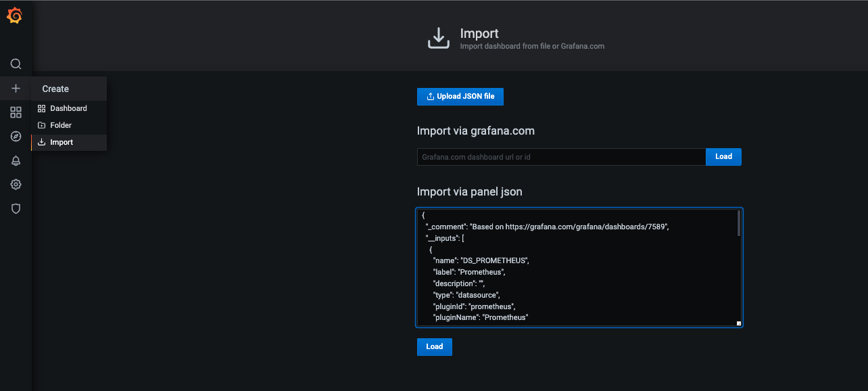Click the "pluginId": "prometheus" line
This screenshot has width=868, height=391.
(474, 306)
